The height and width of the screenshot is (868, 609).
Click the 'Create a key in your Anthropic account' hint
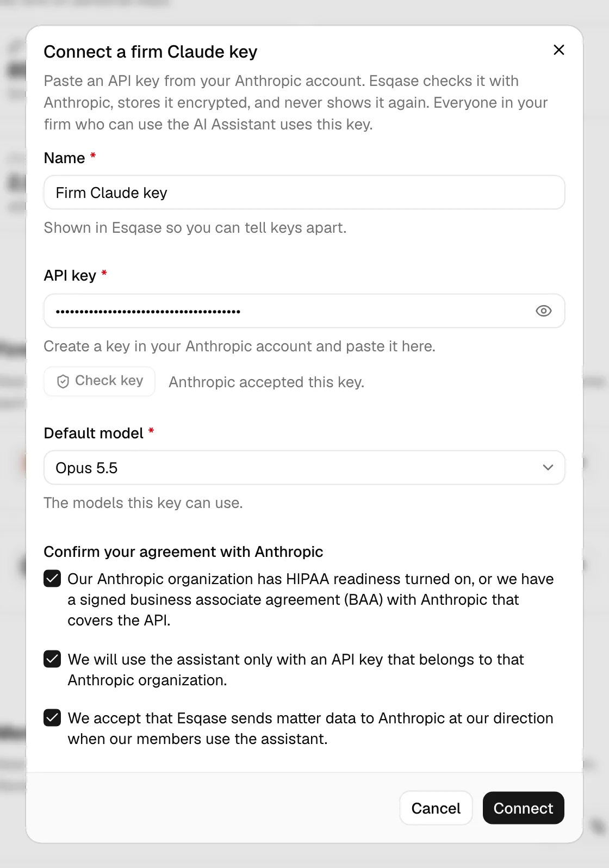pyautogui.click(x=239, y=346)
